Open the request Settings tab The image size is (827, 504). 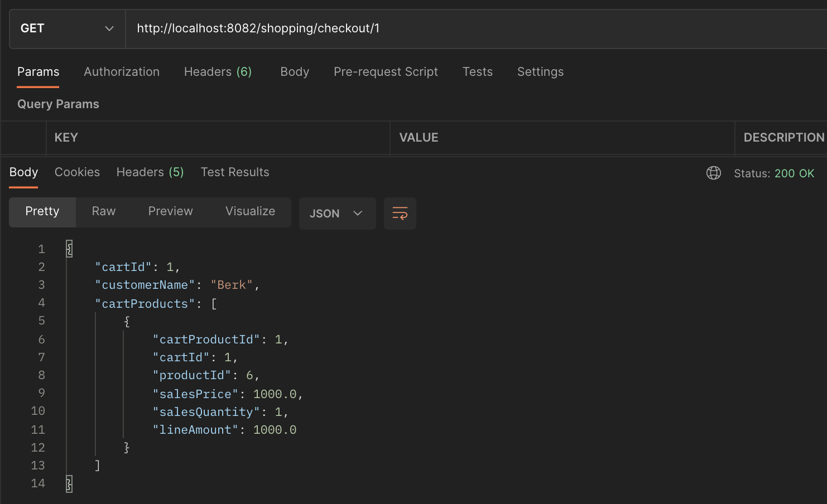(540, 71)
